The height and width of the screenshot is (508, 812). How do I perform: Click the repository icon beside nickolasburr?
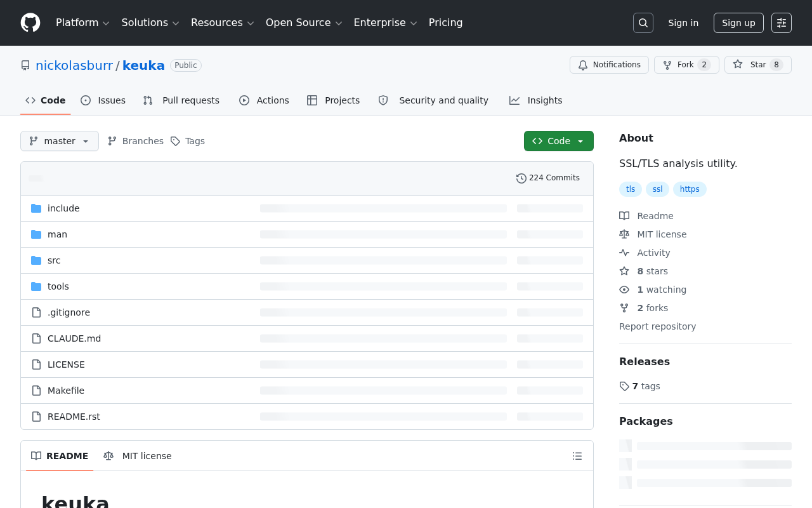25,65
